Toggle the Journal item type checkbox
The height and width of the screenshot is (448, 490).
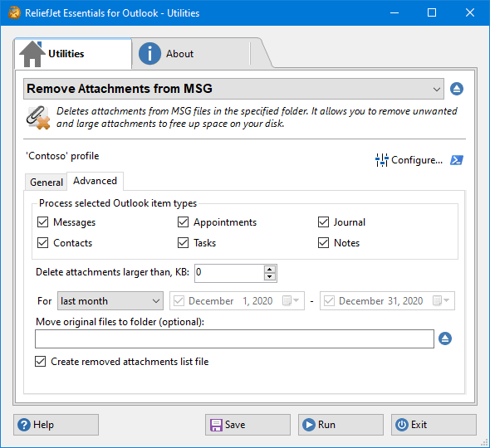pos(323,222)
